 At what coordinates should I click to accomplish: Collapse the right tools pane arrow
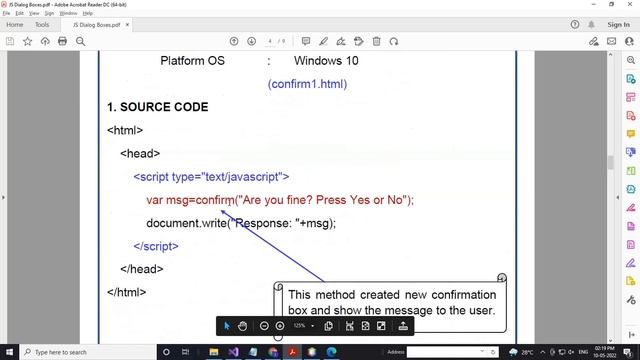coord(617,198)
